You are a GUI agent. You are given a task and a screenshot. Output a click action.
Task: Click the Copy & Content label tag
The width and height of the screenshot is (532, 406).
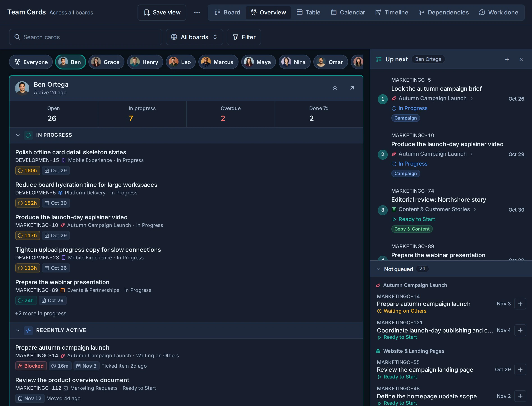tap(412, 229)
